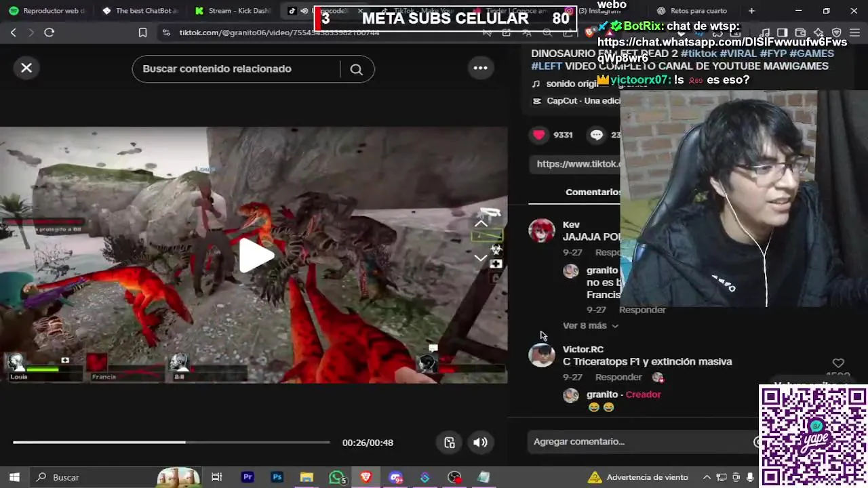Viewport: 868px width, 488px height.
Task: Open the three-dot more options button
Action: 480,68
